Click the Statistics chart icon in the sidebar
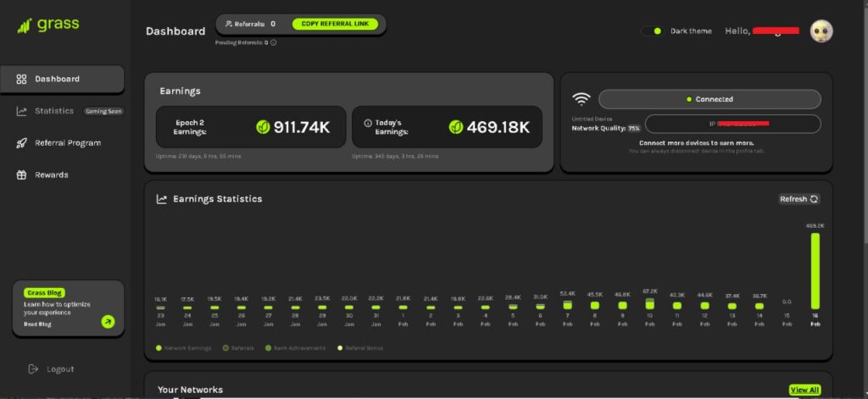Screen dimensions: 868x399 tap(21, 111)
